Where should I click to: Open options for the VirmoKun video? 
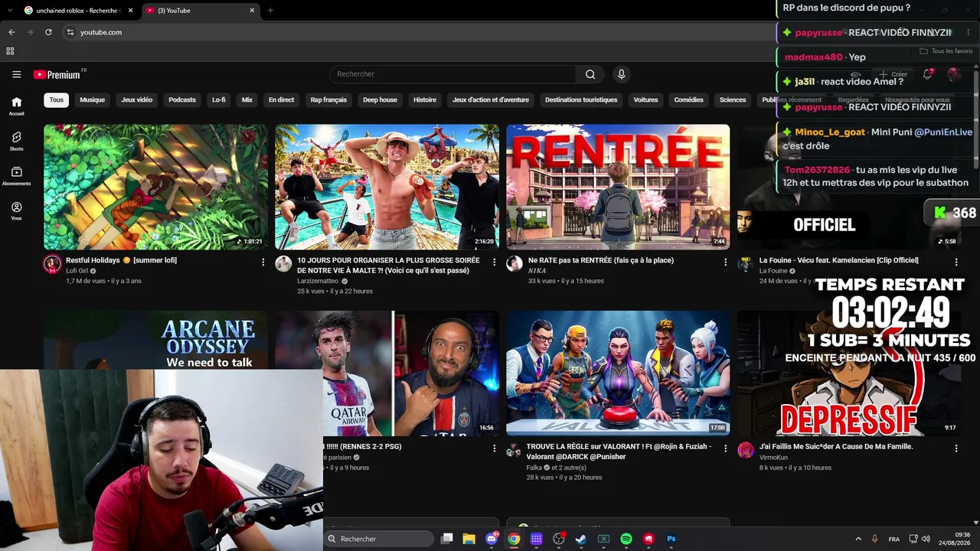click(956, 448)
